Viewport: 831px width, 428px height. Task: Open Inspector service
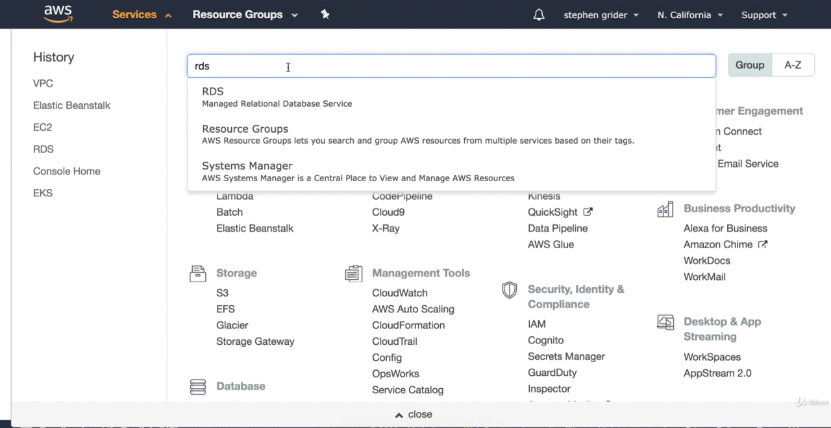click(549, 389)
